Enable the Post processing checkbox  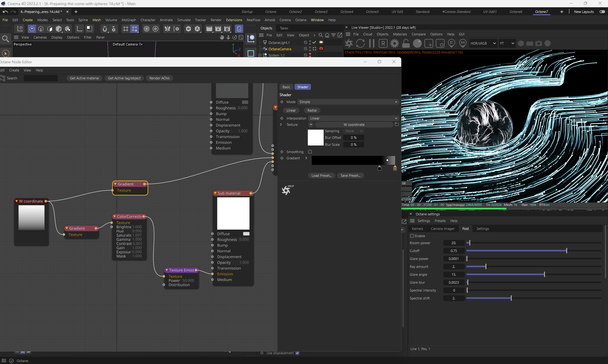tap(412, 236)
